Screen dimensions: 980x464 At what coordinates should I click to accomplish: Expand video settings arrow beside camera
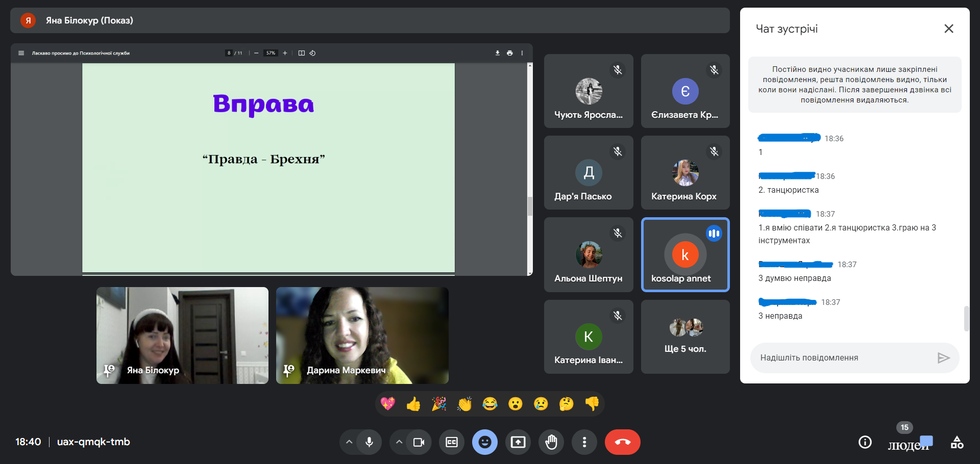[399, 442]
